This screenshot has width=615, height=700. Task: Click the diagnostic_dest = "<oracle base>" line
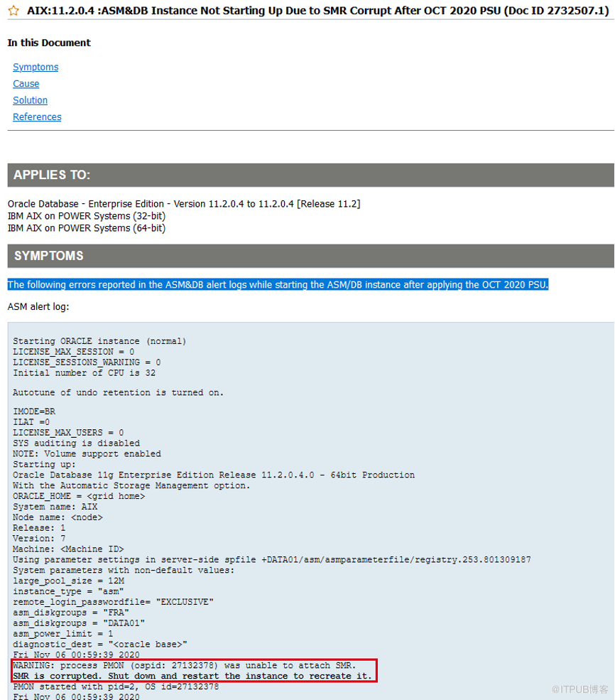[100, 645]
